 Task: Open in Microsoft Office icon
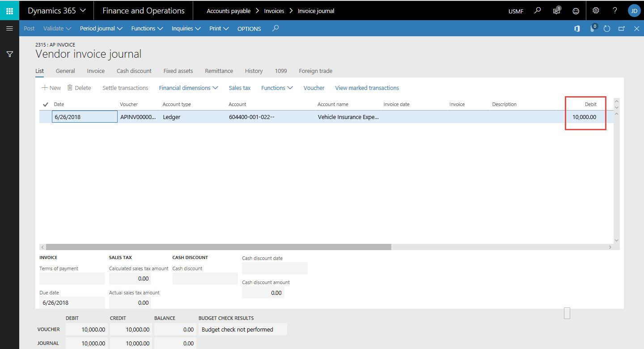[577, 28]
